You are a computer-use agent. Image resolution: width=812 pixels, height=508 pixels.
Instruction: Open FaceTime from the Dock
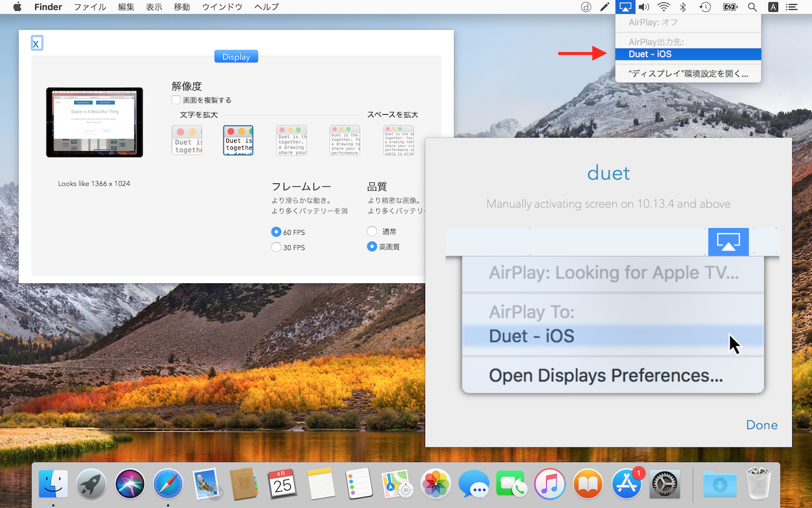512,483
